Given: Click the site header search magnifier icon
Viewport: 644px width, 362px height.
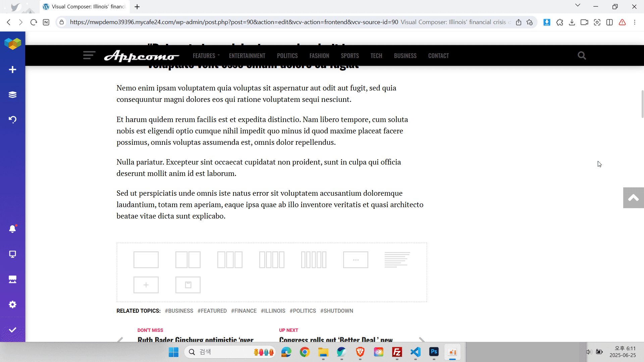Looking at the screenshot, I should 582,56.
